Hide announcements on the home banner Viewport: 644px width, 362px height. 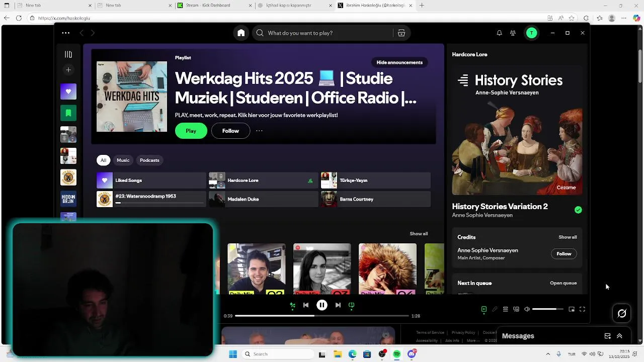coord(399,62)
